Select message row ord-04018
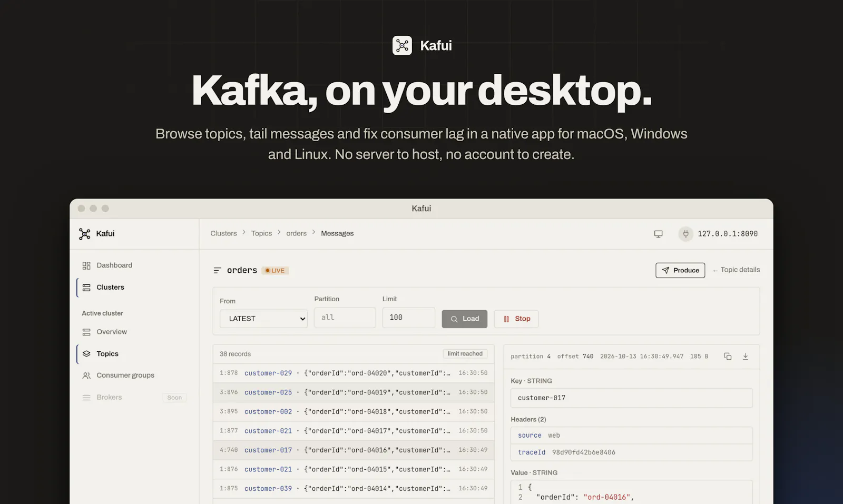This screenshot has width=843, height=504. pyautogui.click(x=354, y=411)
